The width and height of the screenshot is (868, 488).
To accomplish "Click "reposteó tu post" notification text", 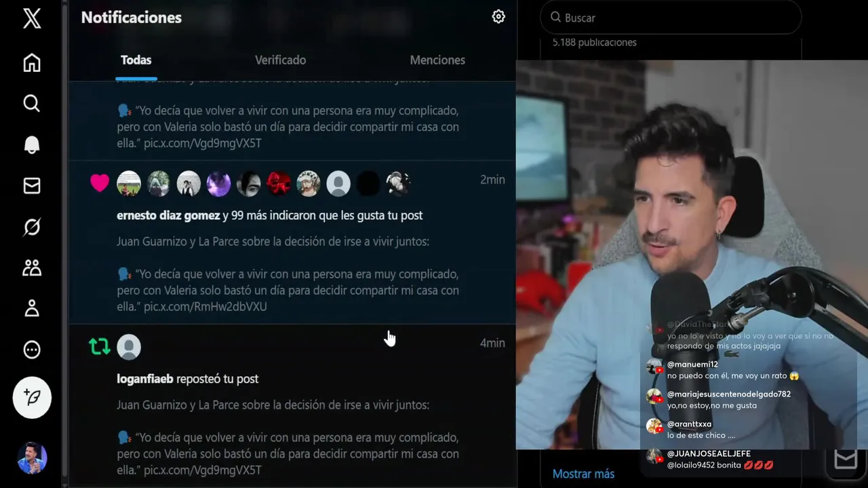I will (218, 379).
